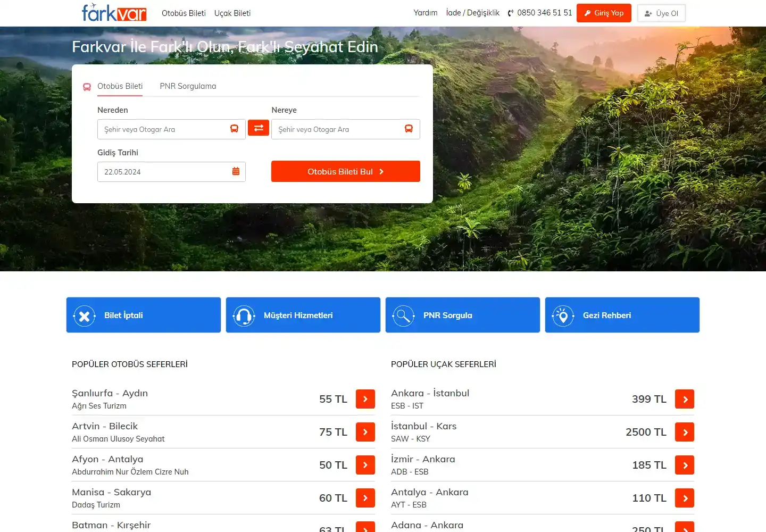Image resolution: width=766 pixels, height=532 pixels.
Task: Click the phone icon next to 0850 number
Action: 511,13
